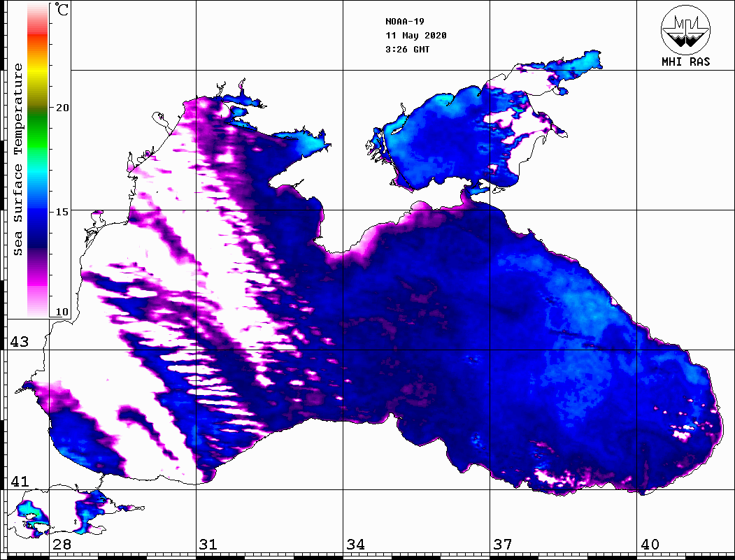This screenshot has width=735, height=560.
Task: Click the longitude 31 label
Action: click(208, 545)
